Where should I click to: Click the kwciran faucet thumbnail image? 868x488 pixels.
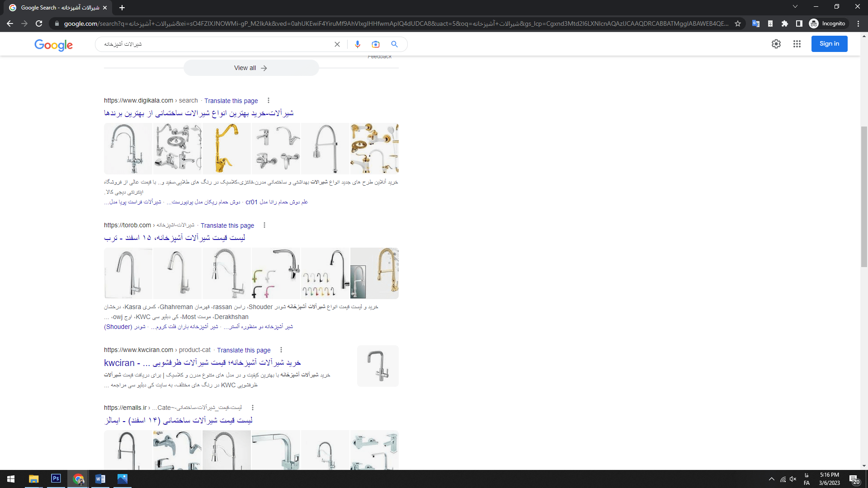(378, 366)
